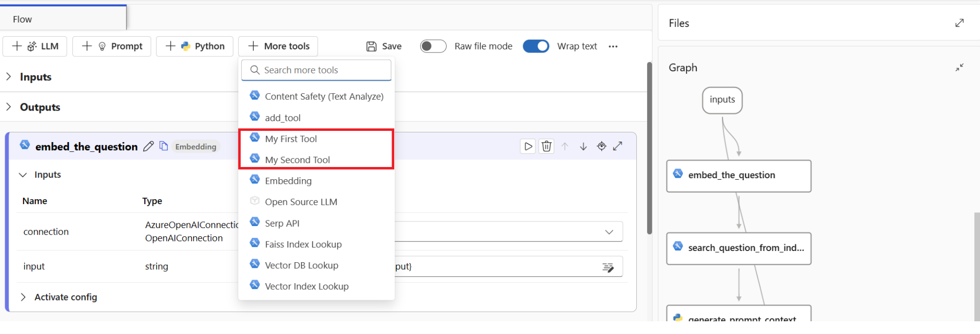
Task: Run the embed_the_question node
Action: pos(528,147)
